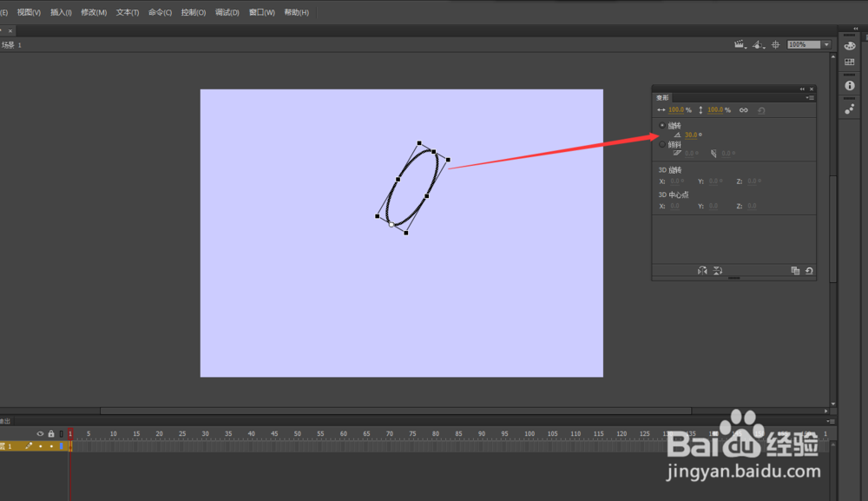The image size is (868, 501).
Task: Toggle visibility dot for layer 1
Action: [41, 446]
